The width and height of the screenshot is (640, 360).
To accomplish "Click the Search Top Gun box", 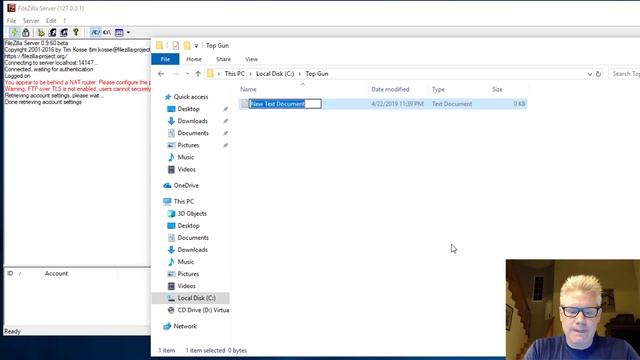I will (x=624, y=74).
